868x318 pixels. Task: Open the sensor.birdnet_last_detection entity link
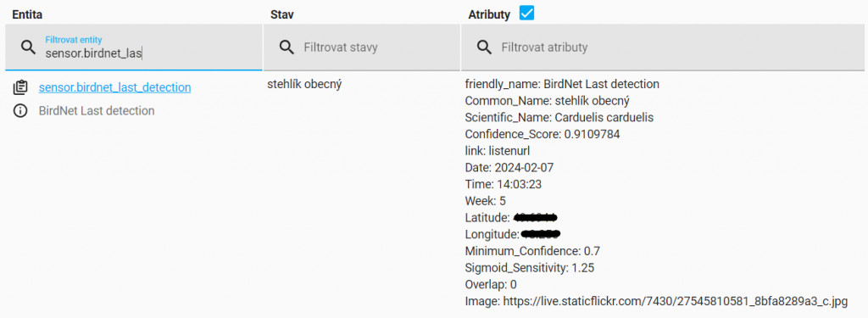click(x=114, y=87)
